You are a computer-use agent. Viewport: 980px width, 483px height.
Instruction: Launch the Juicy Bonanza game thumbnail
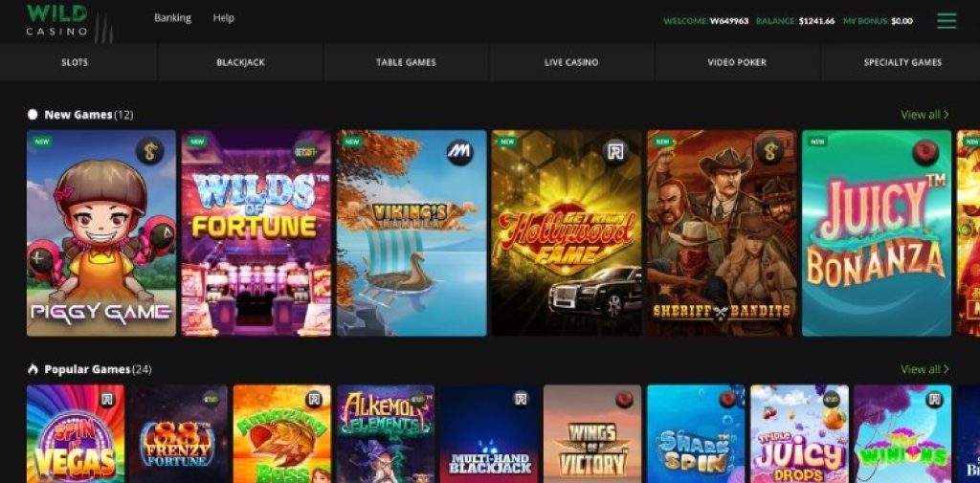pyautogui.click(x=877, y=233)
